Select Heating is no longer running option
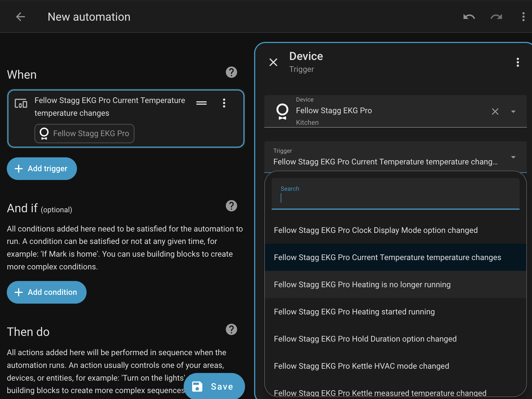The image size is (532, 399). pos(362,285)
